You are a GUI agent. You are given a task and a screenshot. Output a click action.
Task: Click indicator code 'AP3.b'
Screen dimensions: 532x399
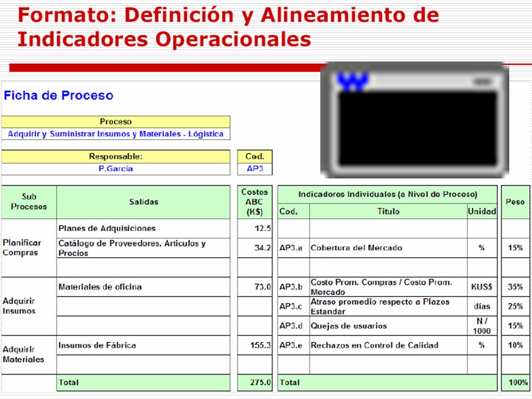[294, 287]
